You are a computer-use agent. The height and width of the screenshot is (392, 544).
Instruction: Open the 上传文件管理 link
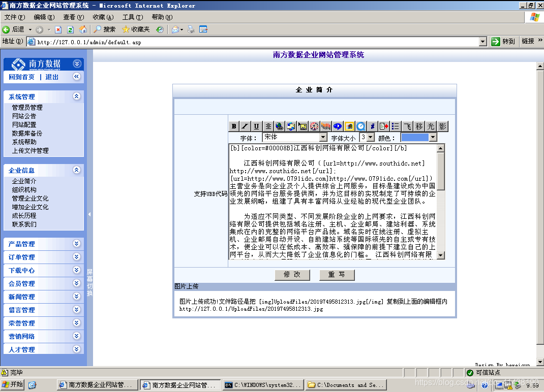pos(30,151)
